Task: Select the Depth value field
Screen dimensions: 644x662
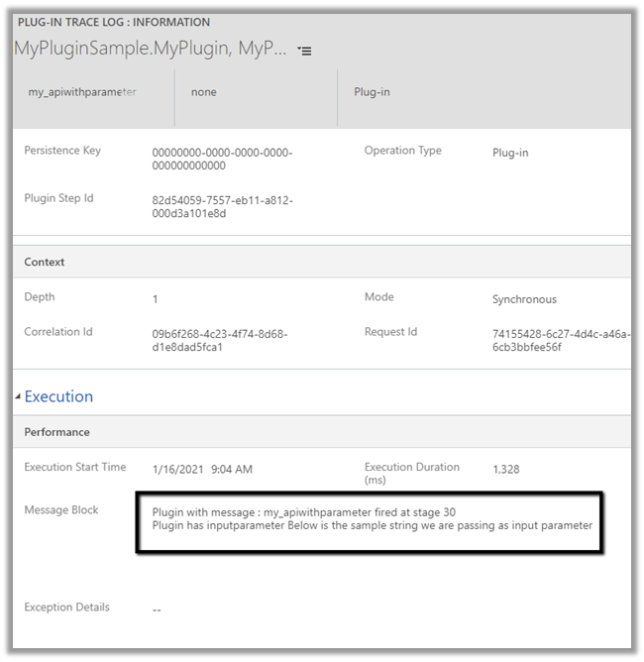Action: pyautogui.click(x=156, y=299)
